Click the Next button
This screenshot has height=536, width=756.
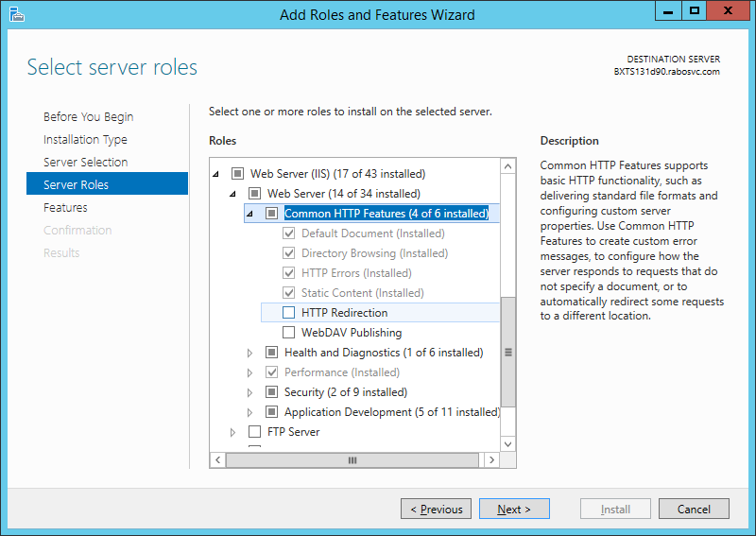pyautogui.click(x=514, y=509)
